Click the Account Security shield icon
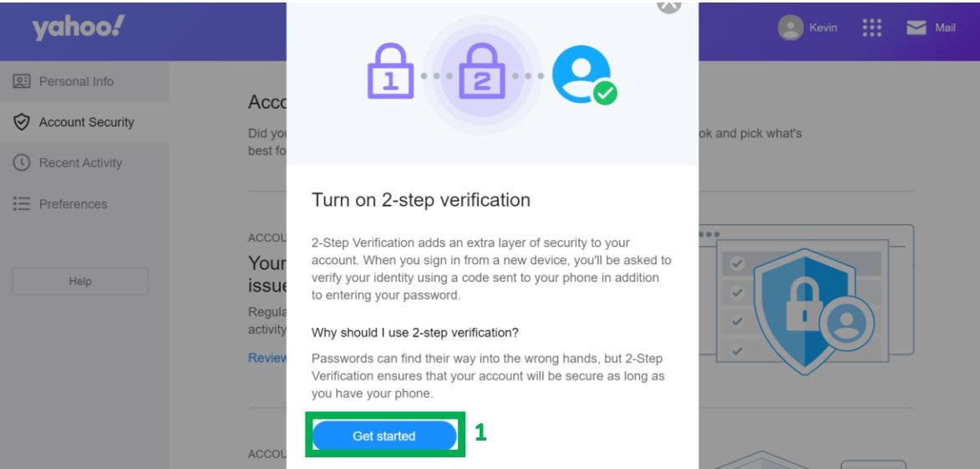The width and height of the screenshot is (980, 469). coord(22,122)
